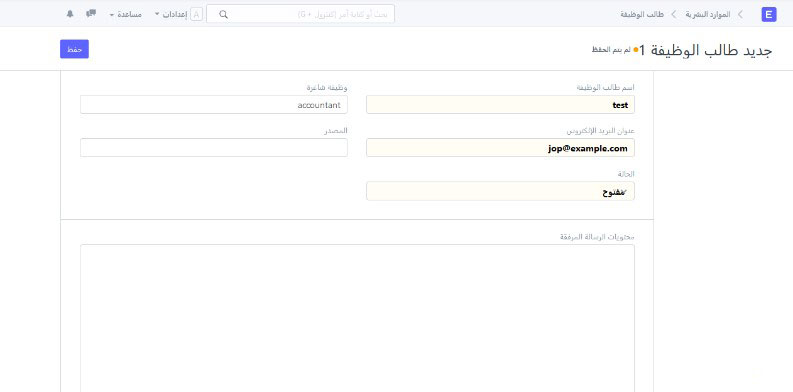
Task: Click the cover letter section label
Action: 597,236
